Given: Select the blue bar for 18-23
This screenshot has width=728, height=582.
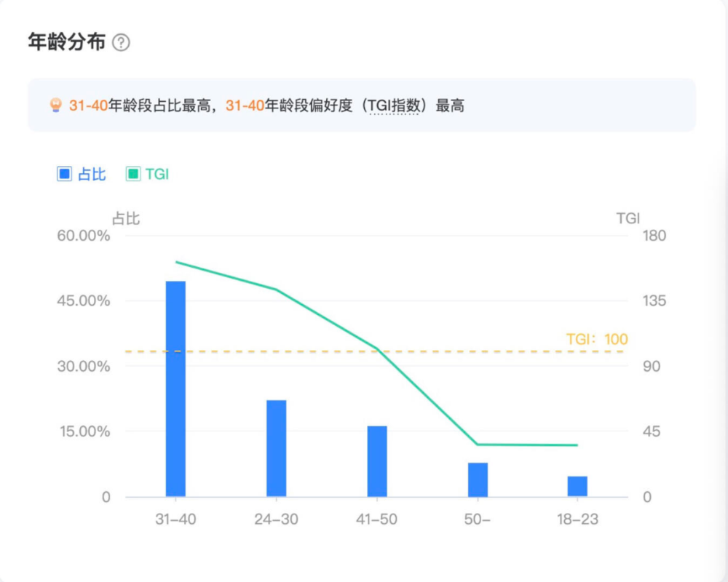Looking at the screenshot, I should pyautogui.click(x=577, y=486).
